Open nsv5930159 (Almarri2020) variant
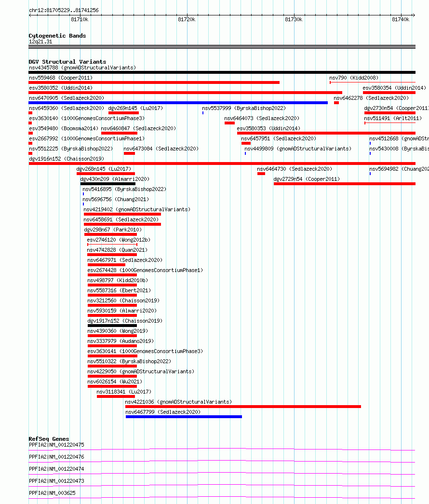The height and width of the screenshot is (504, 429). click(112, 315)
